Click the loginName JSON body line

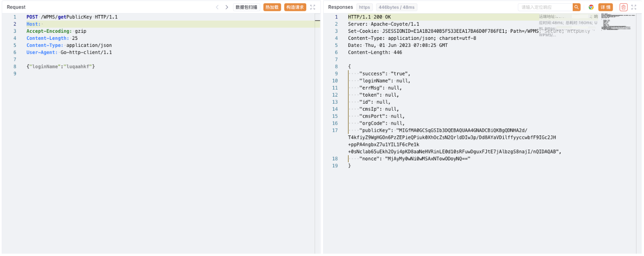[61, 67]
